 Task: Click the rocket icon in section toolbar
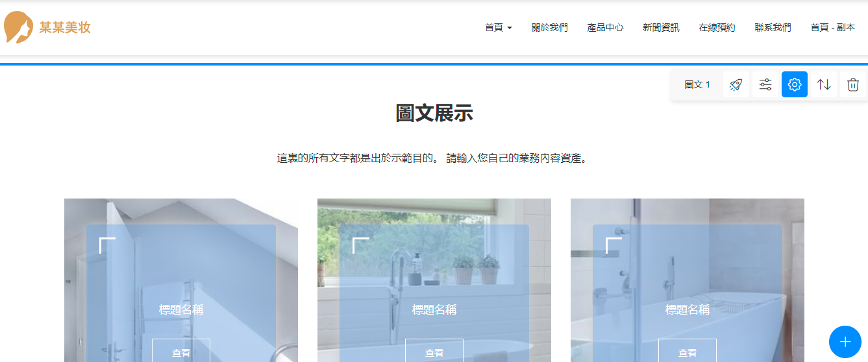pyautogui.click(x=736, y=84)
